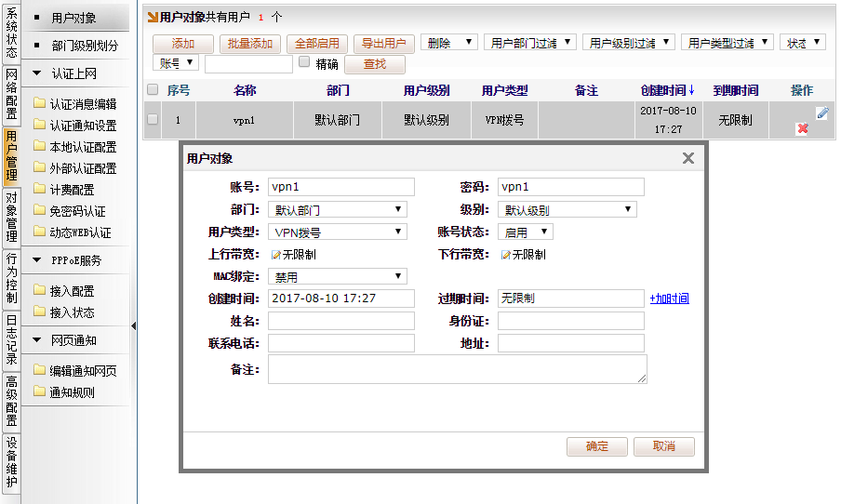Click the red delete icon for vpn1
841x504 pixels.
[802, 128]
